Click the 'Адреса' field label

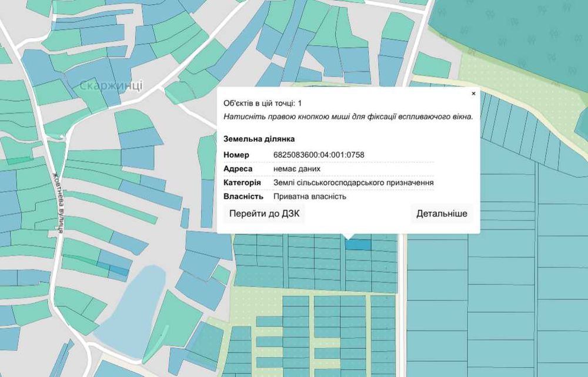click(x=238, y=169)
